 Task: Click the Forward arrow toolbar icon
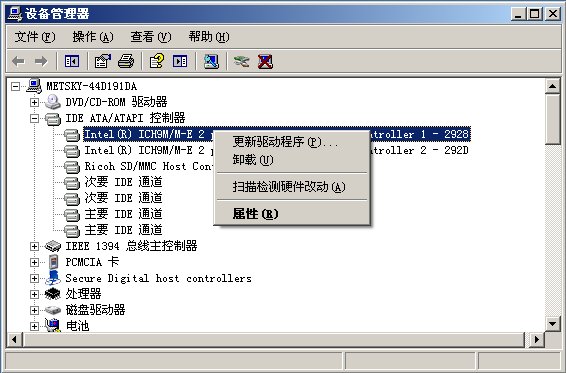tap(41, 61)
